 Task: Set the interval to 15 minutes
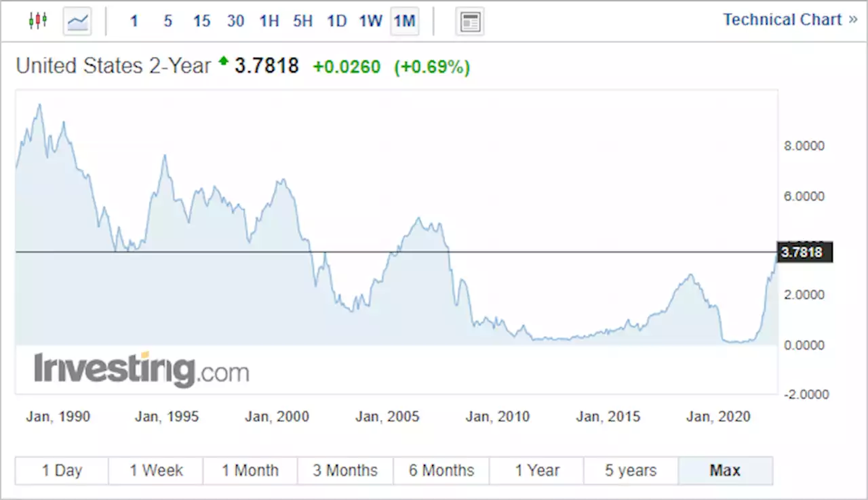click(201, 21)
